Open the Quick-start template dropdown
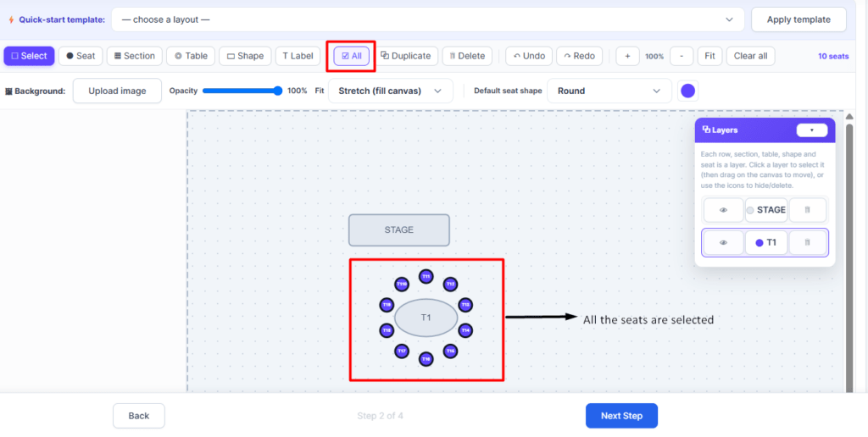This screenshot has width=868, height=437. (428, 20)
